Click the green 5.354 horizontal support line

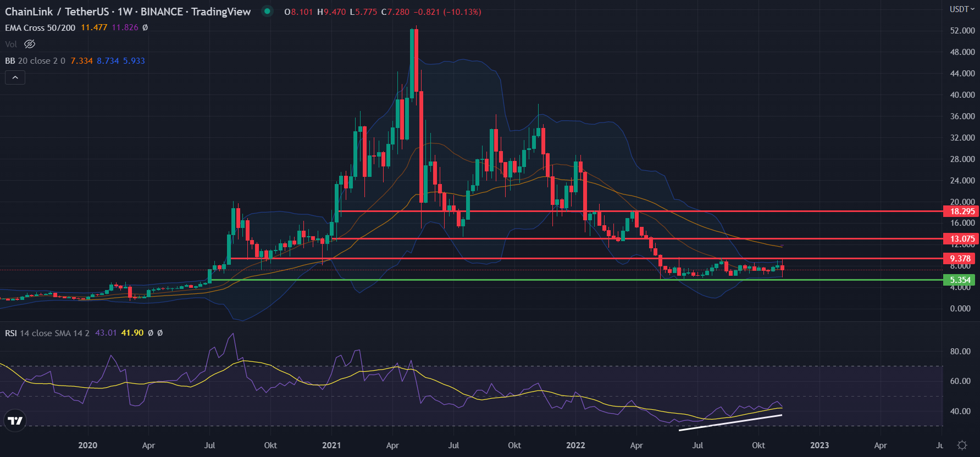pos(576,280)
